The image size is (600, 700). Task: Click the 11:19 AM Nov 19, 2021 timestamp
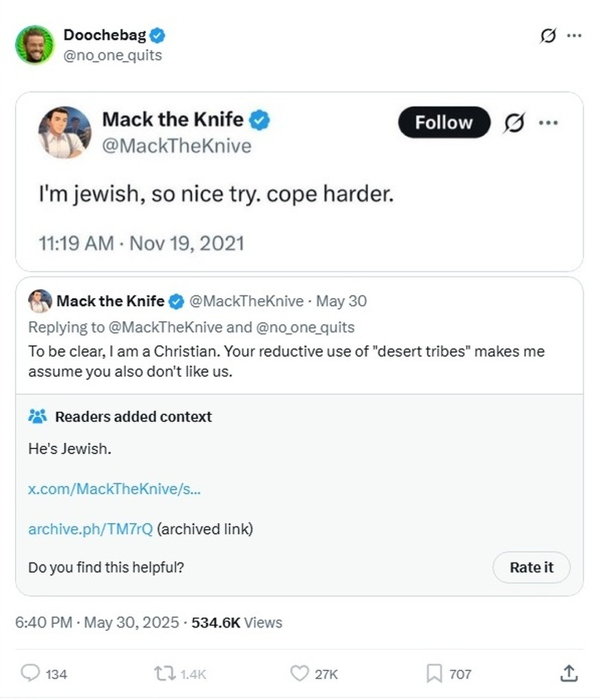click(140, 243)
